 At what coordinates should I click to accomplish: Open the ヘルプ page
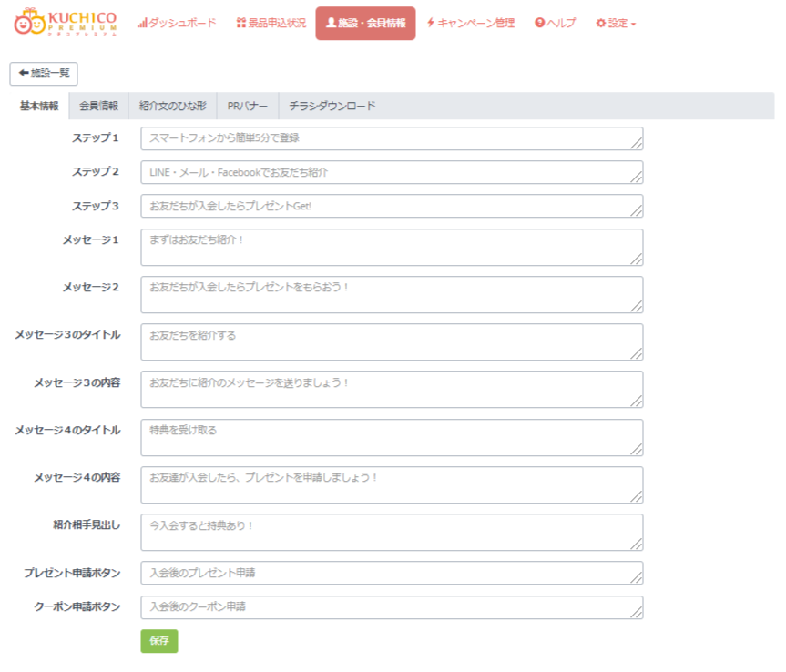(x=555, y=23)
